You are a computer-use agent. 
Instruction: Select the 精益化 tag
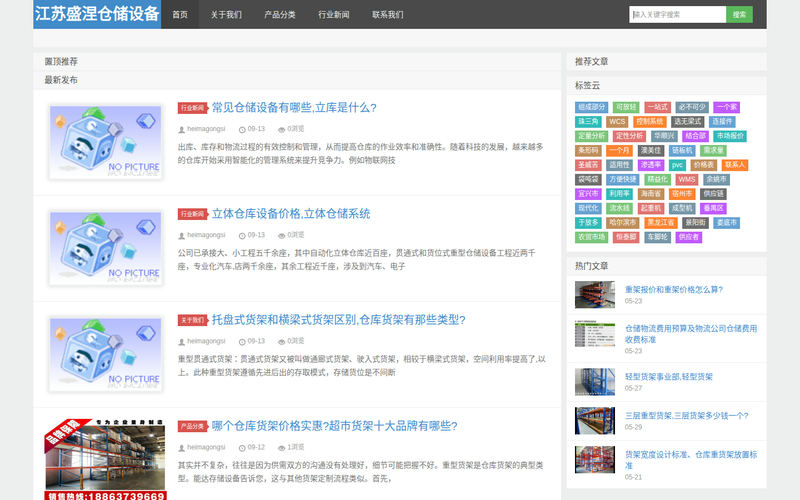tap(657, 180)
